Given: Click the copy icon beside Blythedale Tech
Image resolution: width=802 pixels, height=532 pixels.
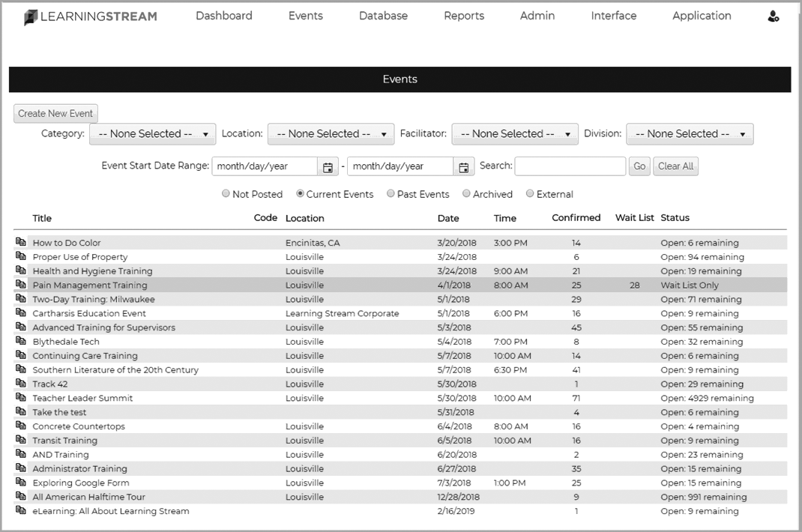Looking at the screenshot, I should pyautogui.click(x=20, y=340).
